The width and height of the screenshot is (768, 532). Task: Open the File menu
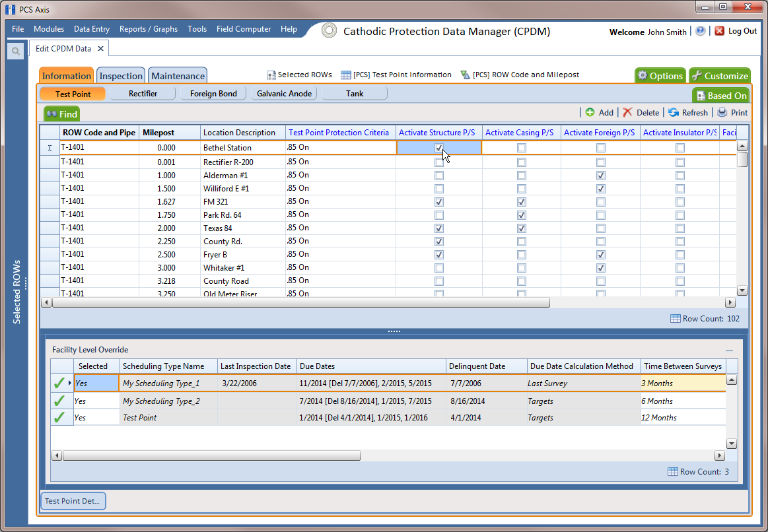pyautogui.click(x=18, y=29)
